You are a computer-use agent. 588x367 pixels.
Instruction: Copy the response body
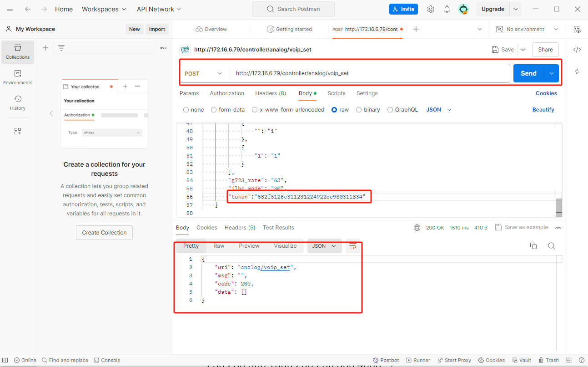(x=533, y=246)
